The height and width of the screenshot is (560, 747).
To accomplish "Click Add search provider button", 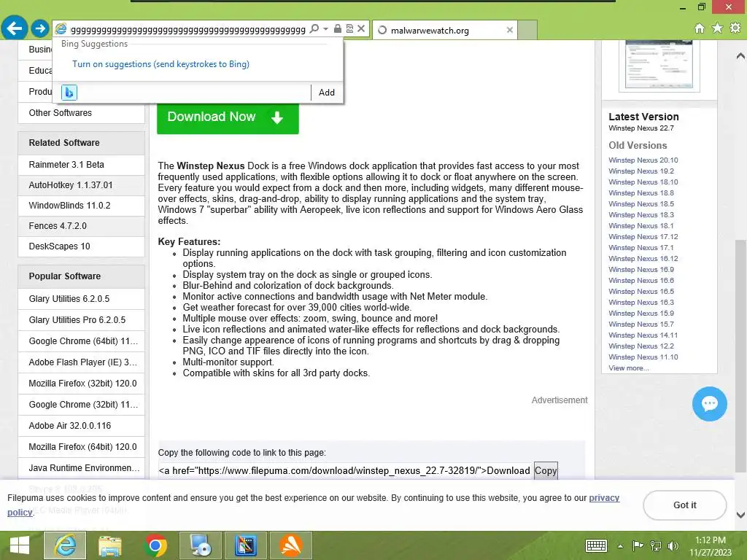I will pyautogui.click(x=327, y=93).
